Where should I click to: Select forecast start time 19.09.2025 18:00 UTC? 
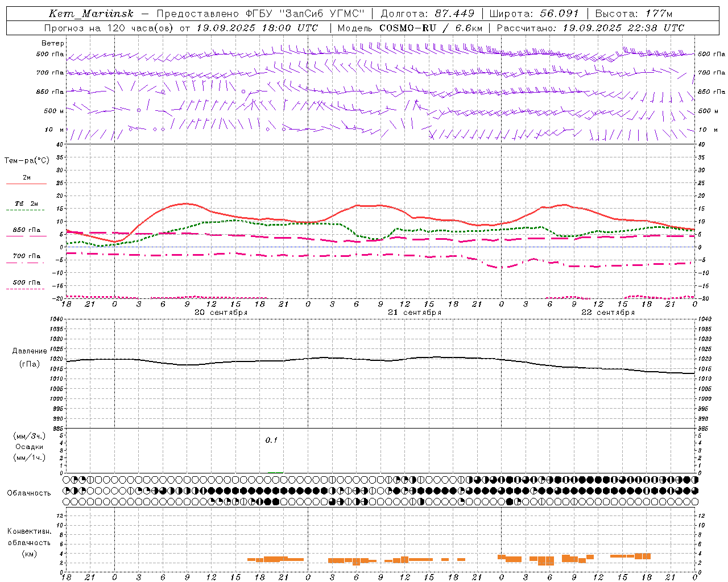[x=257, y=28]
